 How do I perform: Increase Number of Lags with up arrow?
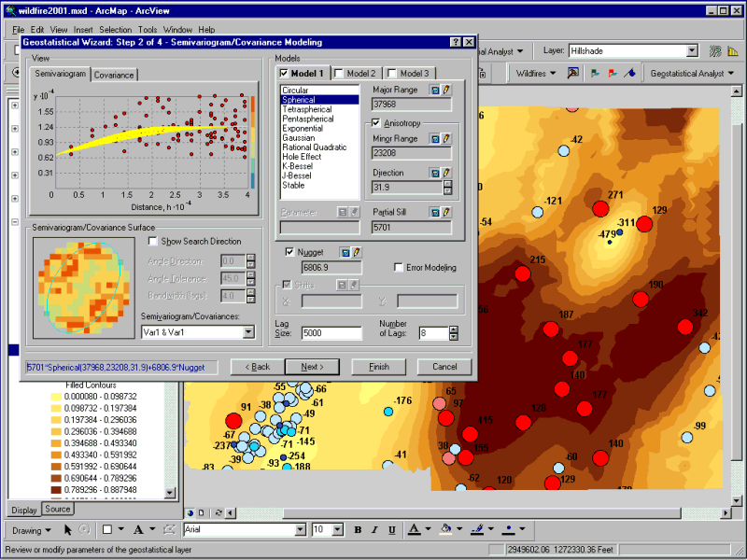[x=454, y=329]
